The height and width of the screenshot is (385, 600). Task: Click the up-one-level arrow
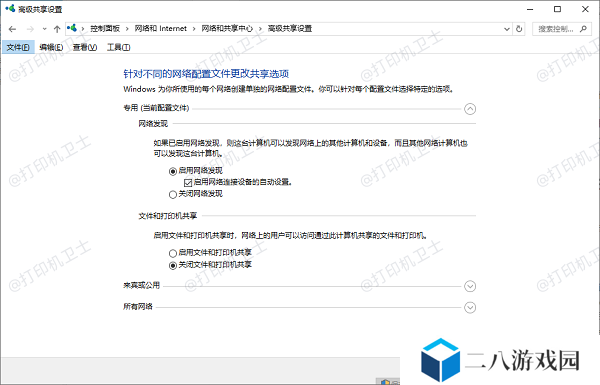[57, 29]
